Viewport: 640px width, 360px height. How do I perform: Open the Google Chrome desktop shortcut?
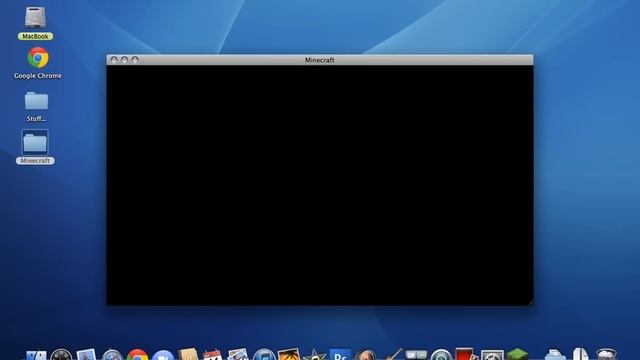tap(38, 58)
